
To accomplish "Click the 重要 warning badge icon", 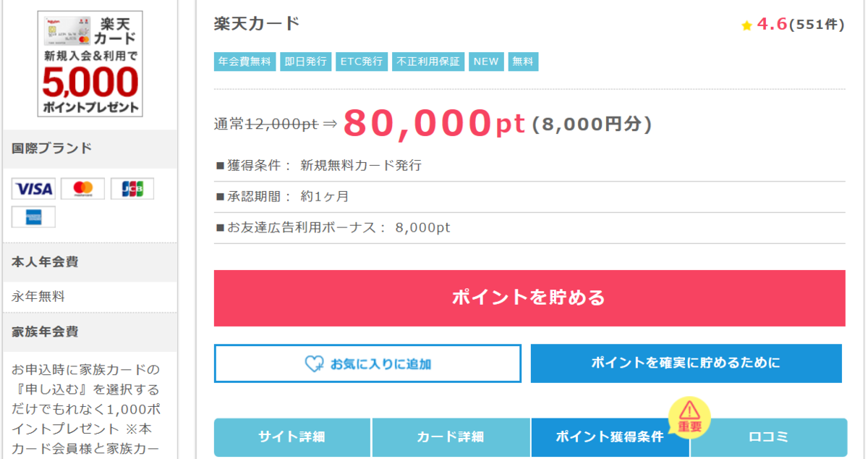I will (x=690, y=418).
